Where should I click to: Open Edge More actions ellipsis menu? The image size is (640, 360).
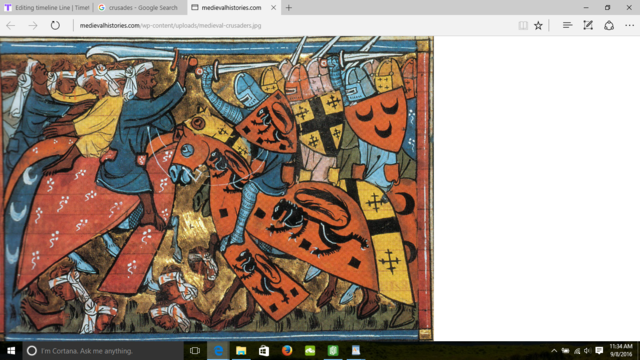629,25
